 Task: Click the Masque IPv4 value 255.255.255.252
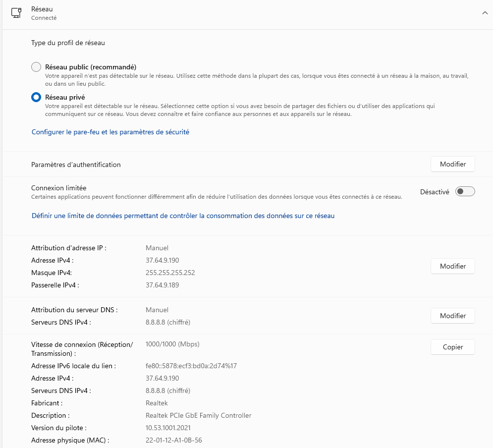[170, 273]
